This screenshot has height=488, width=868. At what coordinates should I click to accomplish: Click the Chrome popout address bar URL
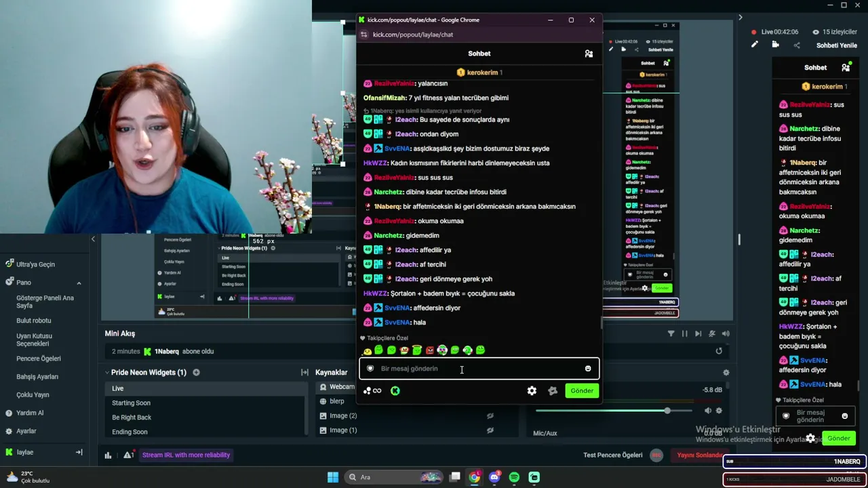coord(413,35)
